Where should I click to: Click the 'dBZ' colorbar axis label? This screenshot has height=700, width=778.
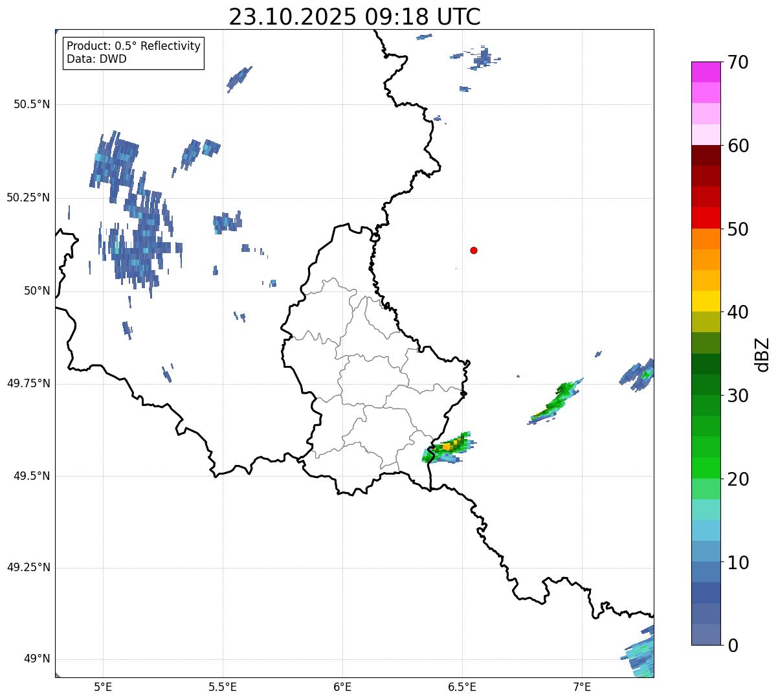[763, 354]
